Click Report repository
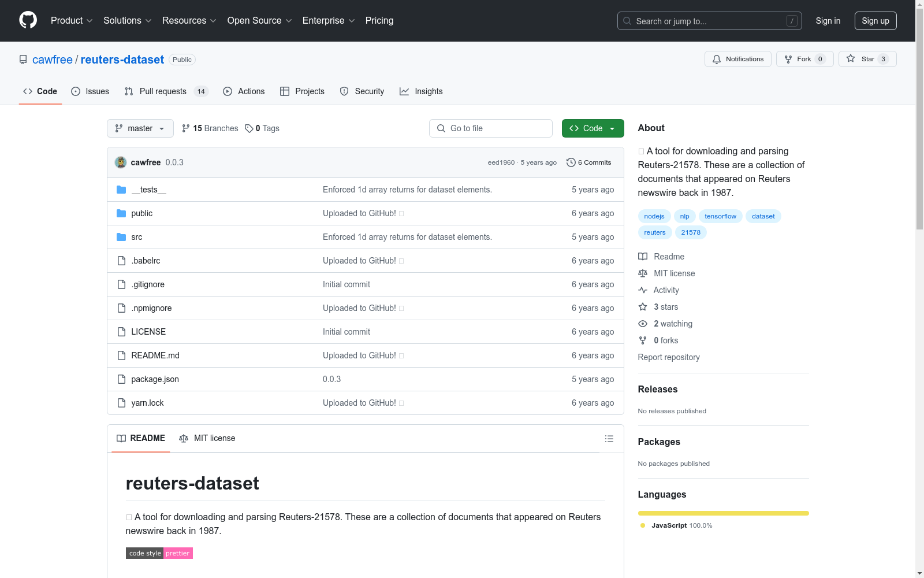This screenshot has height=578, width=924. coord(669,357)
